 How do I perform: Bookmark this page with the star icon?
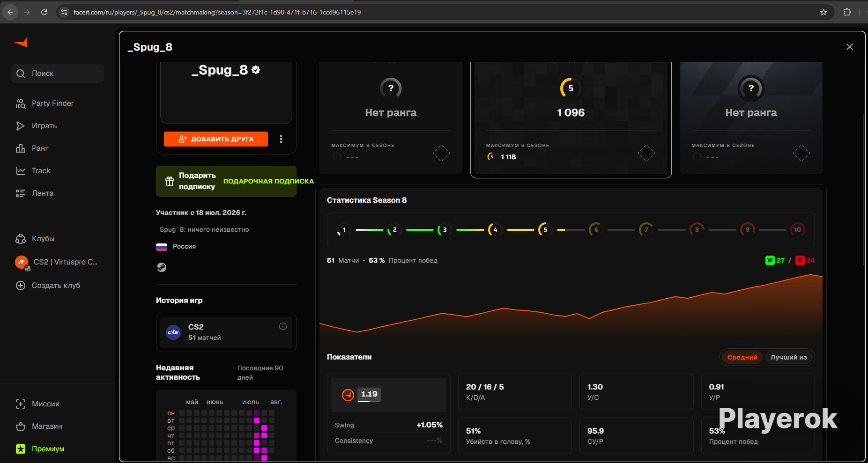coord(823,12)
